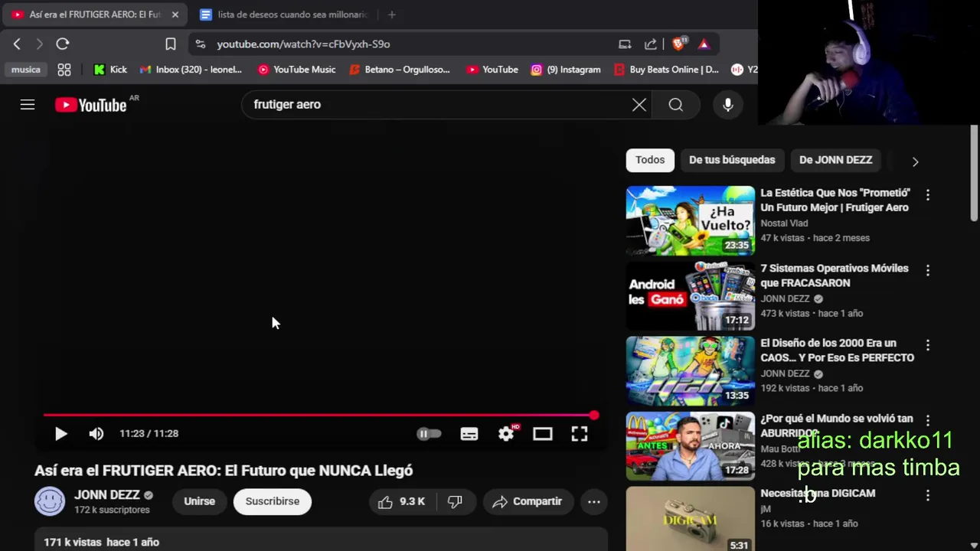Open the cast media icon in address bar
This screenshot has width=980, height=551.
click(x=625, y=44)
